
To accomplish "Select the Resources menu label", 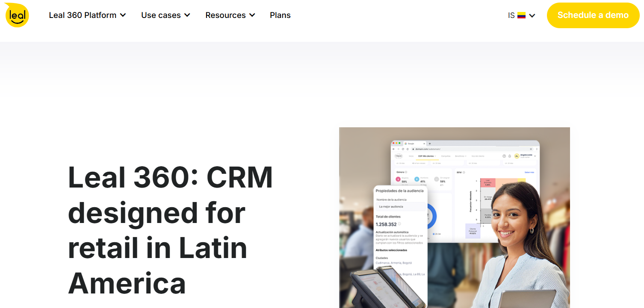I will point(225,15).
